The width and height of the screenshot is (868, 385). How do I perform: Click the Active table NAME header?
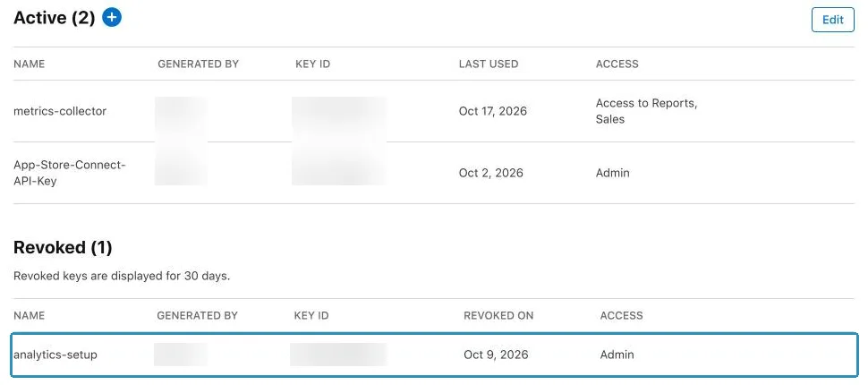29,64
